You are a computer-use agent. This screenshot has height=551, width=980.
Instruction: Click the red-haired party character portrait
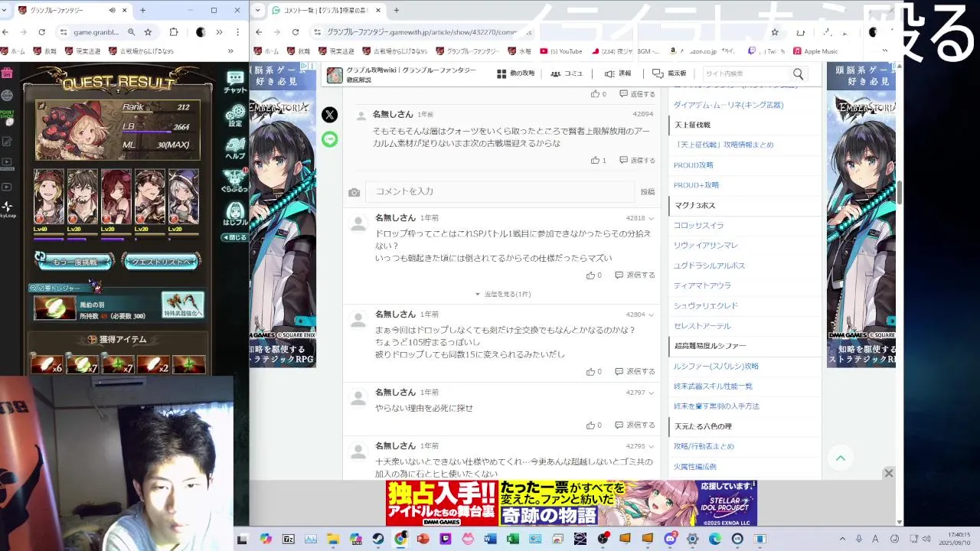tap(116, 198)
